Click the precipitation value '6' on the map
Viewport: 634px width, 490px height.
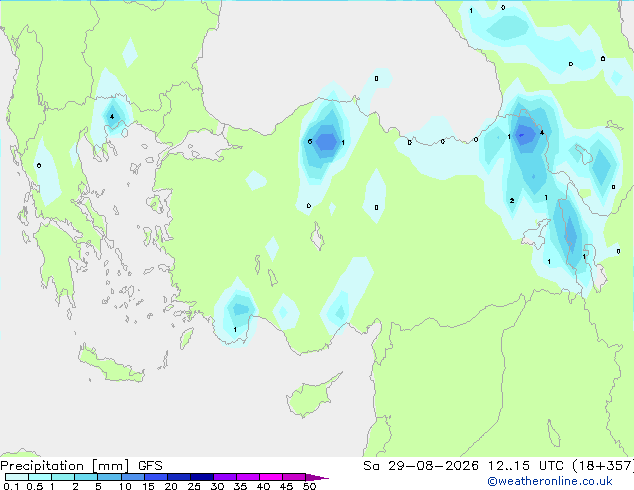tap(310, 142)
